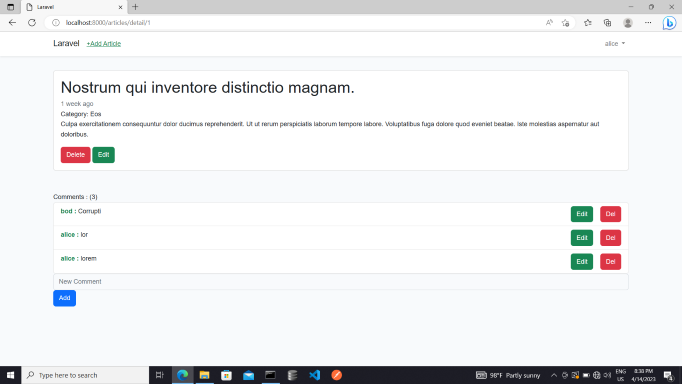Click the article title heading

207,87
